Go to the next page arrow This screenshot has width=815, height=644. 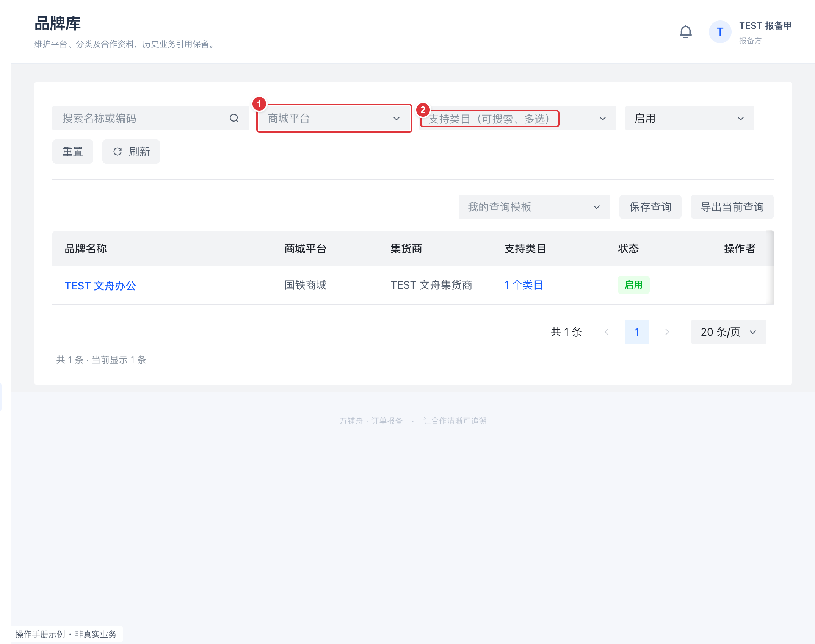click(x=667, y=332)
